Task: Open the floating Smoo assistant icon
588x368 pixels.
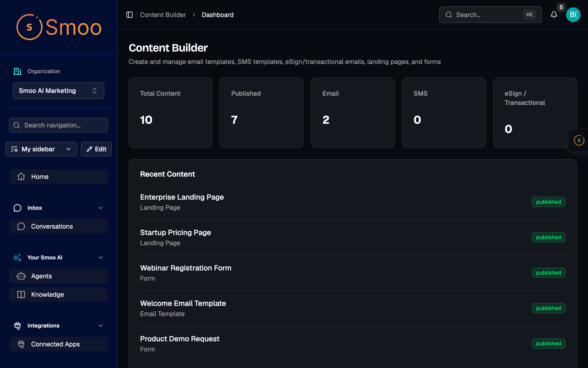Action: click(579, 141)
